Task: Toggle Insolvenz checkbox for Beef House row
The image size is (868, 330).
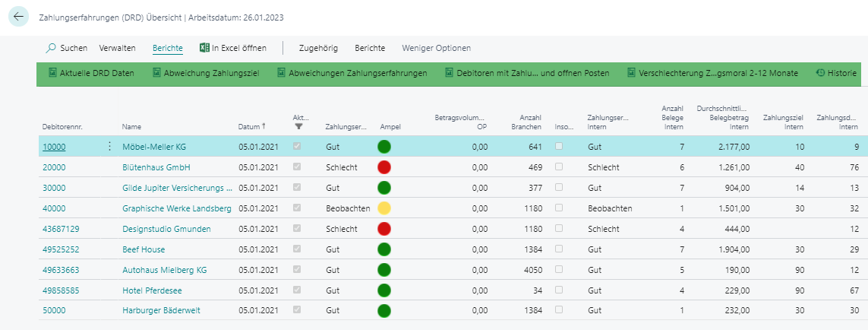Action: 559,249
